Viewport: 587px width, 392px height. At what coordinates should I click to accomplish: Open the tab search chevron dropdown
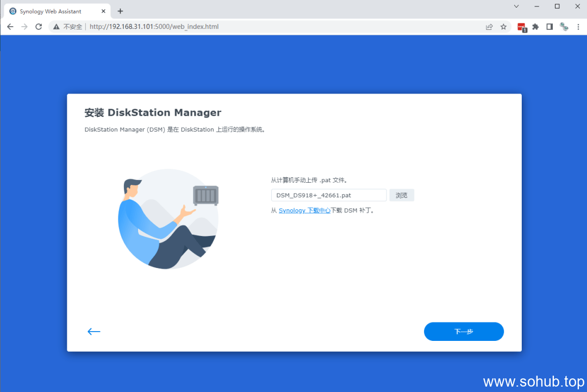516,6
